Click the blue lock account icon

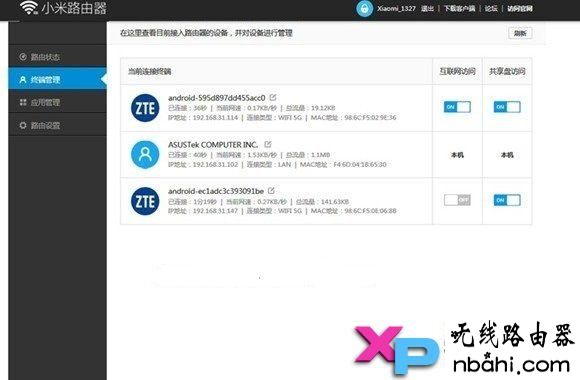point(364,8)
